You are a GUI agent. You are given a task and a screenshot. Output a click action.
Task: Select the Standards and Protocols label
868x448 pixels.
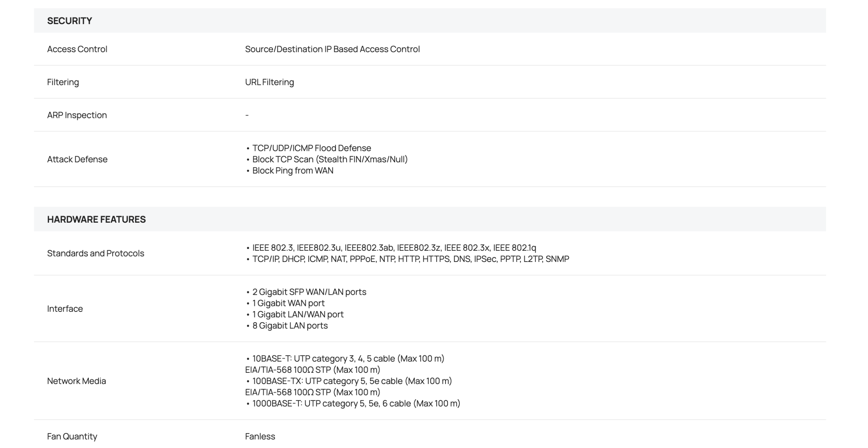click(x=95, y=253)
